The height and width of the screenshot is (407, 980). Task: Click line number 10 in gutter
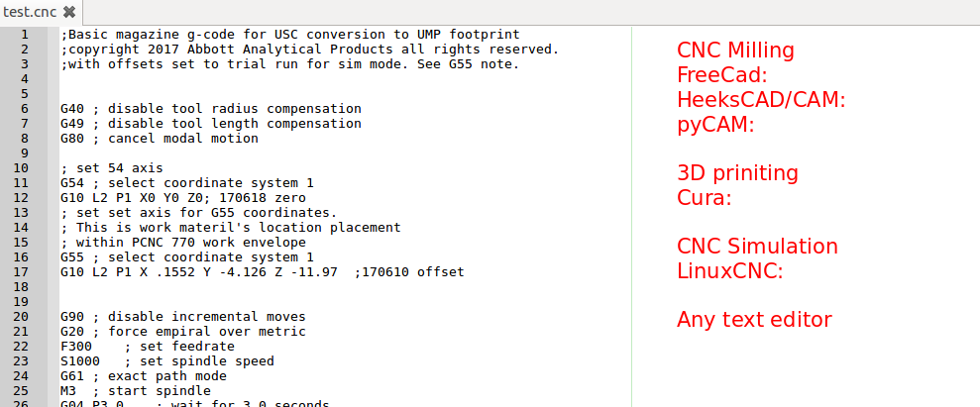click(21, 168)
